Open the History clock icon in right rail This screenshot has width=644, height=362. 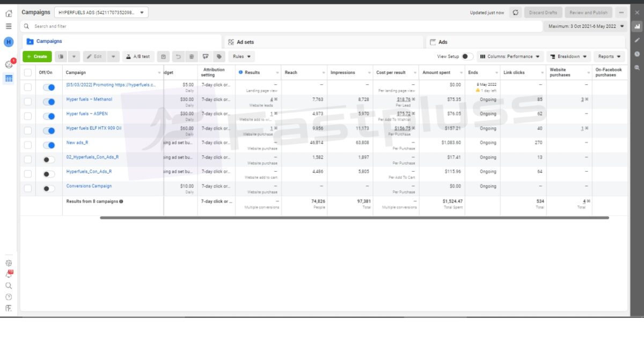pos(637,54)
